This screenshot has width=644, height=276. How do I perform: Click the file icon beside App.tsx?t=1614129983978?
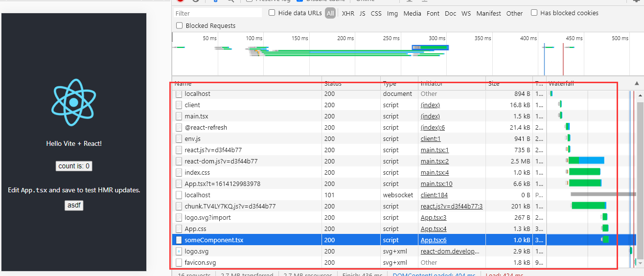point(179,184)
